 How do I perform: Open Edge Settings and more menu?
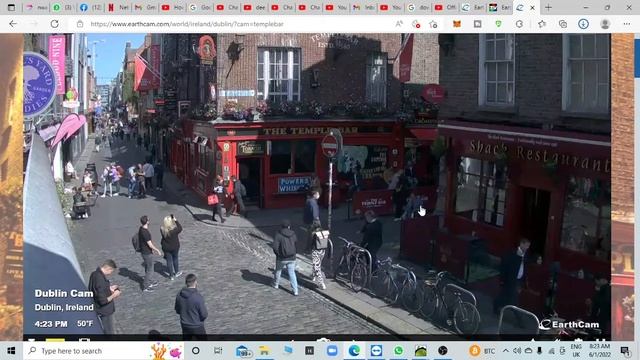(x=627, y=24)
